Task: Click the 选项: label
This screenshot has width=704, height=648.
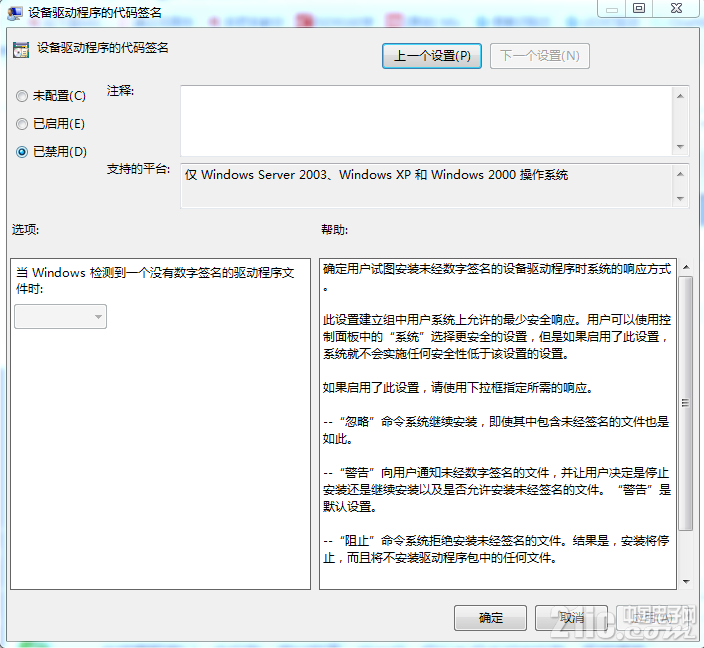Action: pos(26,230)
